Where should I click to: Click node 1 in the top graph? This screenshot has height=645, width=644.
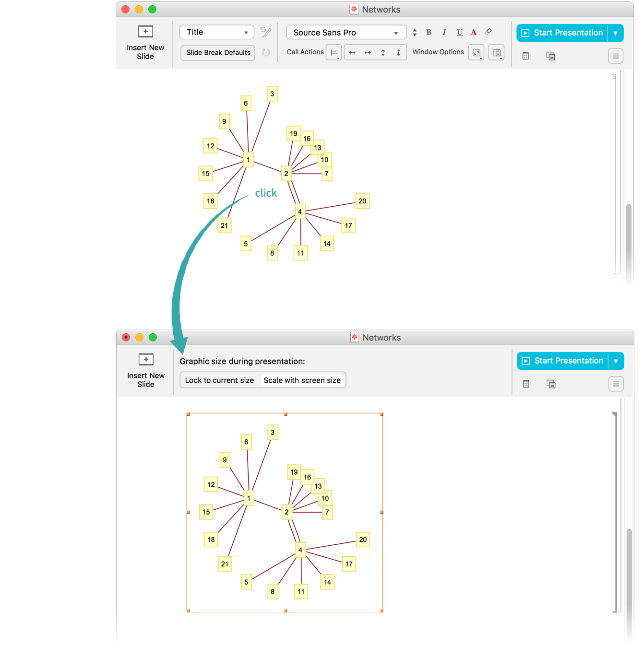(x=248, y=160)
